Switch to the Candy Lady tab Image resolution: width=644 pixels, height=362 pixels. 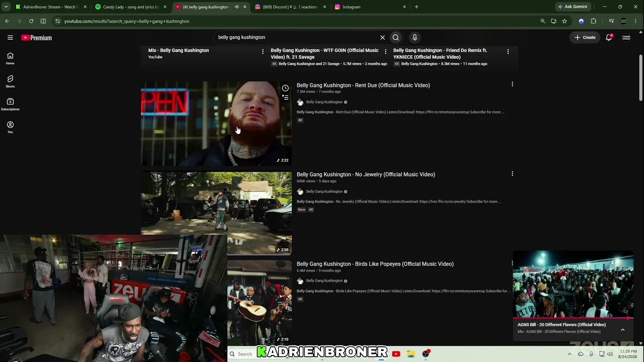(x=130, y=7)
